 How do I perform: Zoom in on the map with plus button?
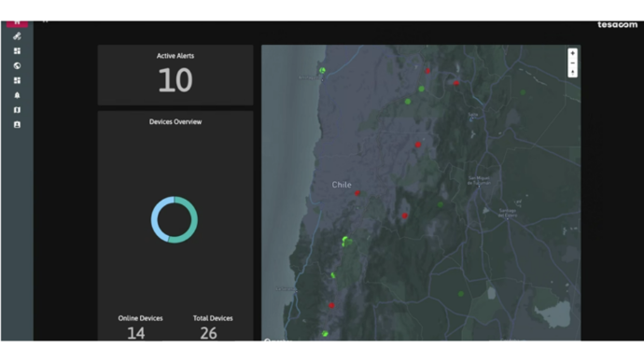tap(572, 53)
